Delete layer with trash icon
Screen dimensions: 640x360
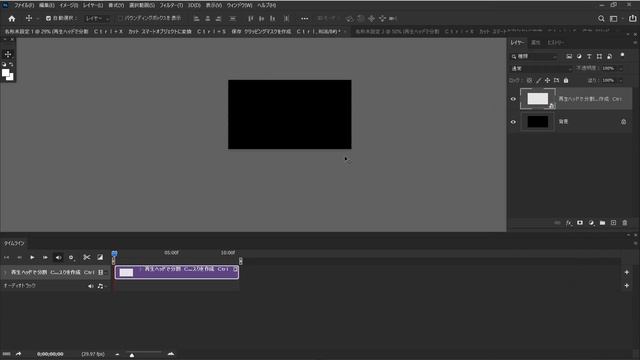624,223
